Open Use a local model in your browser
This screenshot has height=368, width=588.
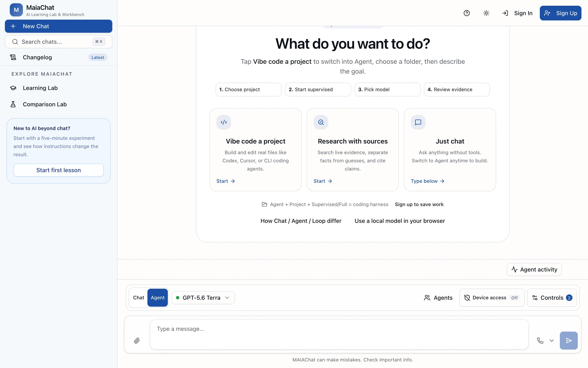(400, 221)
